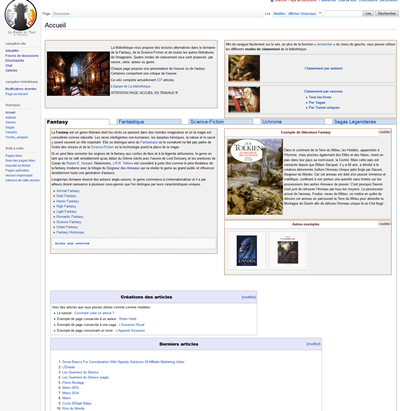Open Auteurs sidebar link
The image size is (400, 411).
tap(10, 117)
